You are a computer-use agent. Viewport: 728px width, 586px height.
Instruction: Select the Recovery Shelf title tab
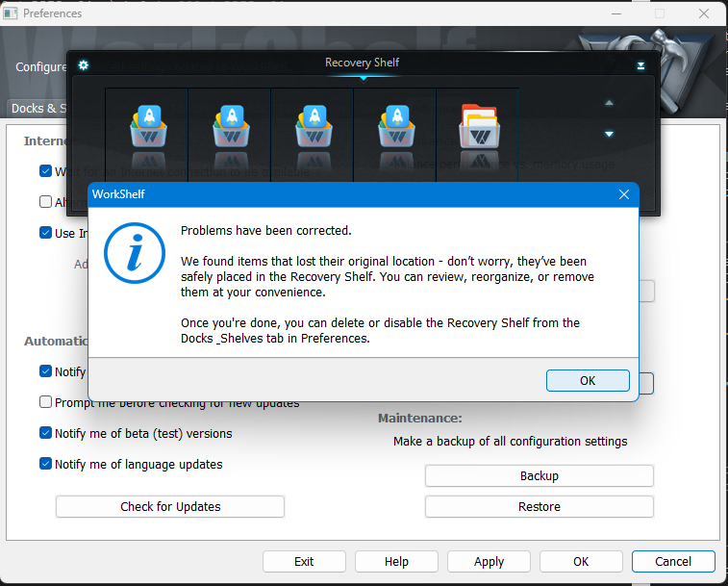click(362, 64)
